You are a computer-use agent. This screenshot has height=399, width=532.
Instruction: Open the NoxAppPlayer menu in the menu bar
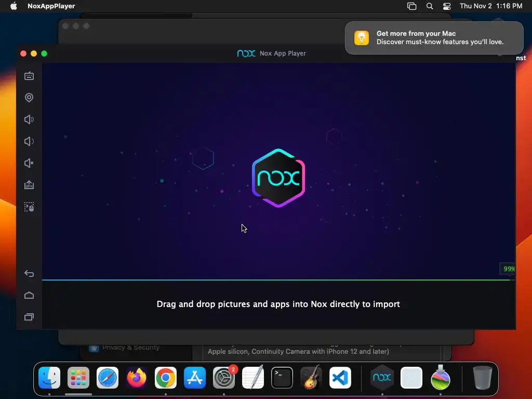51,6
